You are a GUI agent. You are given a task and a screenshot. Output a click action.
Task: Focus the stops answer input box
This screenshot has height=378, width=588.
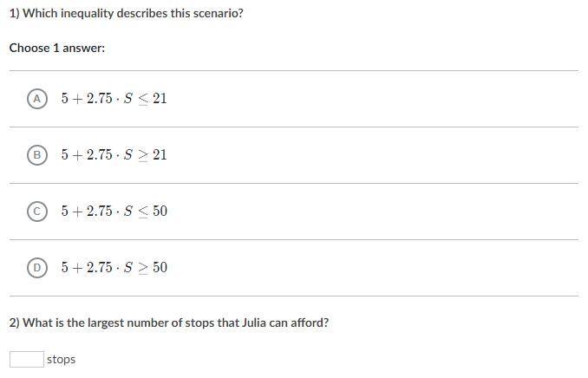(27, 359)
